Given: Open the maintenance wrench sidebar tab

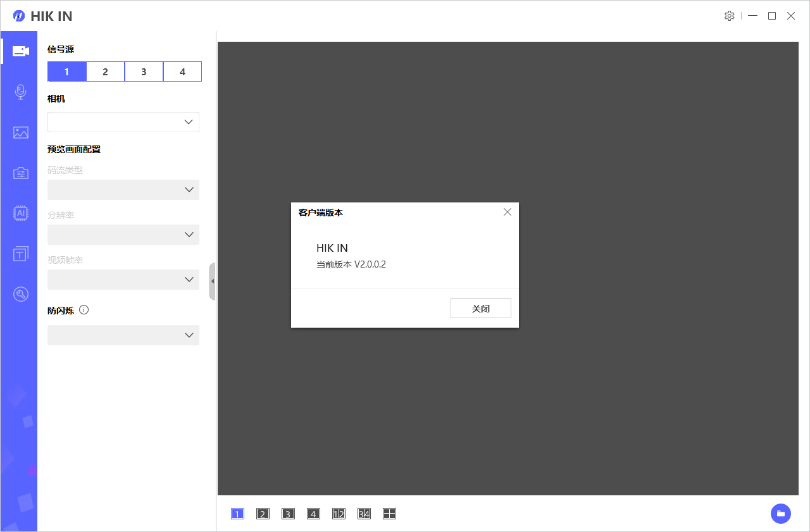Looking at the screenshot, I should tap(20, 294).
